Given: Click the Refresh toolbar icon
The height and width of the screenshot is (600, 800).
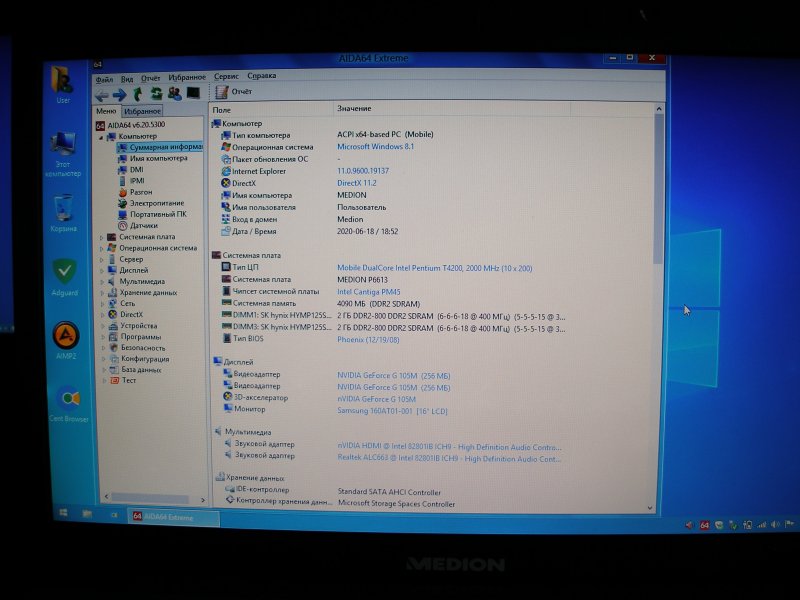Looking at the screenshot, I should click(x=156, y=93).
